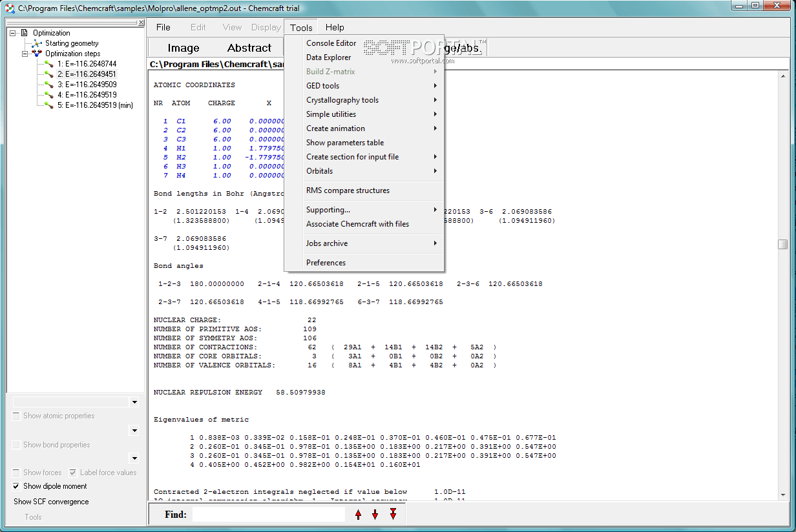Toggle the Show forces checkbox

point(17,473)
